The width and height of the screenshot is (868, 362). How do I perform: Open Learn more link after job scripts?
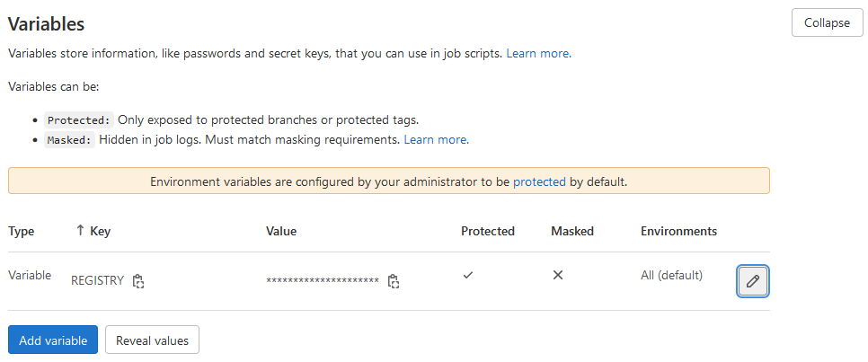537,53
